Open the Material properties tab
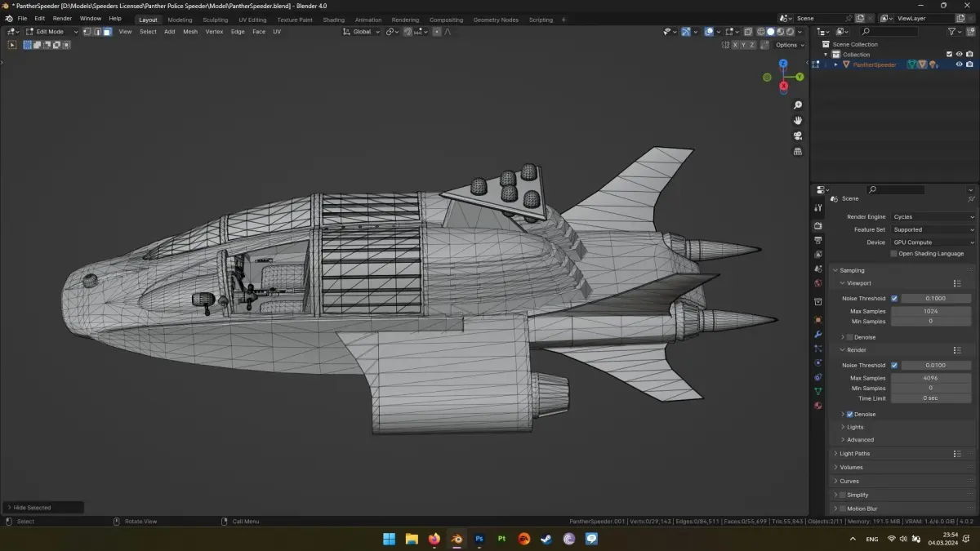The width and height of the screenshot is (980, 551). tap(818, 406)
